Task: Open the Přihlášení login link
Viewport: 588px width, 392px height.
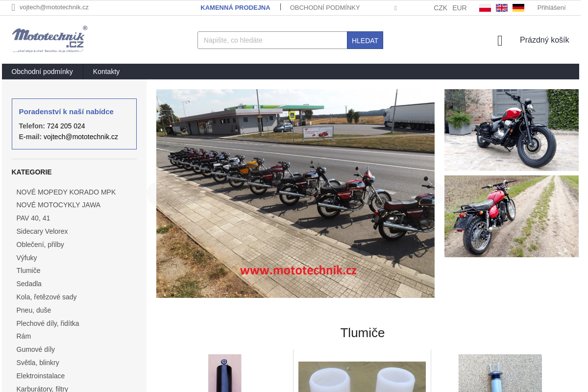Action: click(x=551, y=7)
